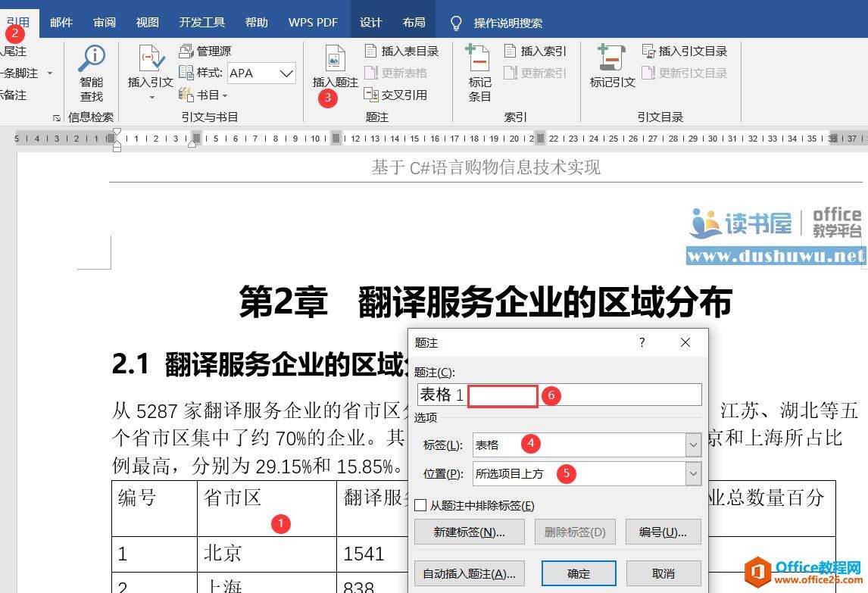
Task: Open the 开发工具 tab
Action: (x=201, y=22)
